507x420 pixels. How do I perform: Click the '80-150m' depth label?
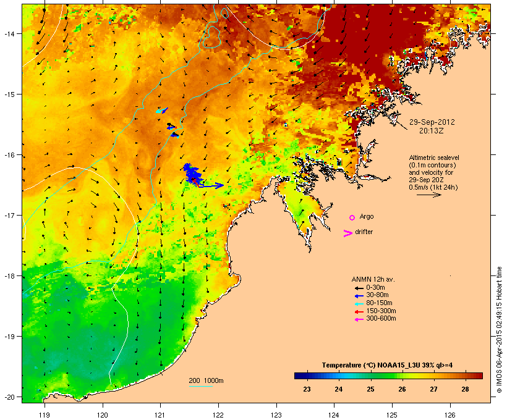point(379,303)
